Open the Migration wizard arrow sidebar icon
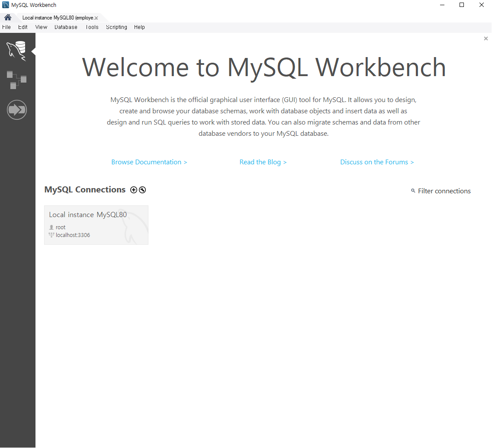The height and width of the screenshot is (448, 492). point(16,110)
